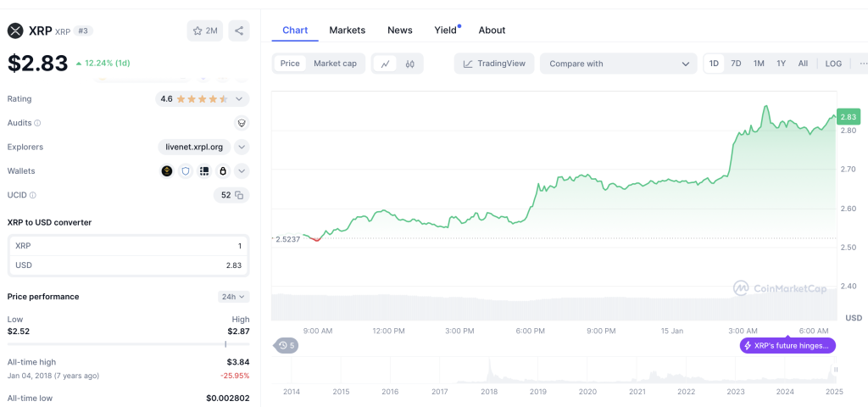This screenshot has height=407, width=868.
Task: Open the Markets tab
Action: click(x=347, y=31)
